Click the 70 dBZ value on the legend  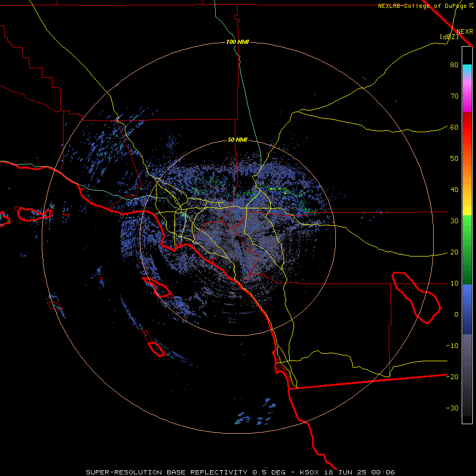[x=454, y=96]
